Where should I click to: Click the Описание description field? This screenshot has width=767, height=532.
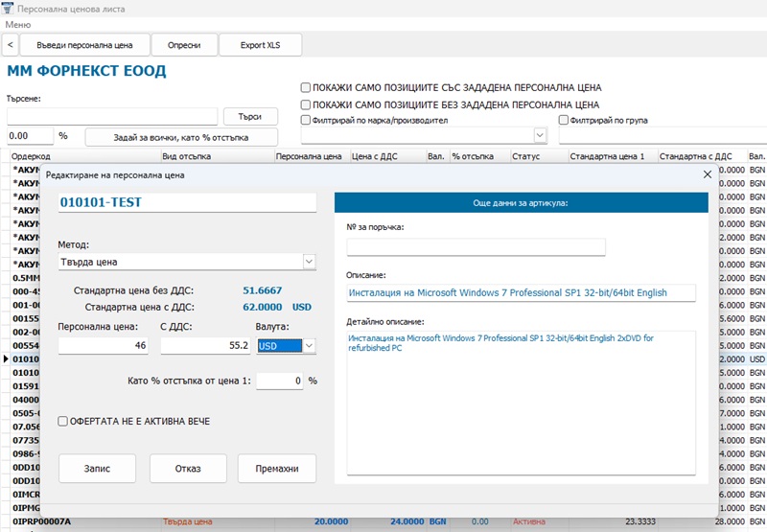click(x=521, y=293)
